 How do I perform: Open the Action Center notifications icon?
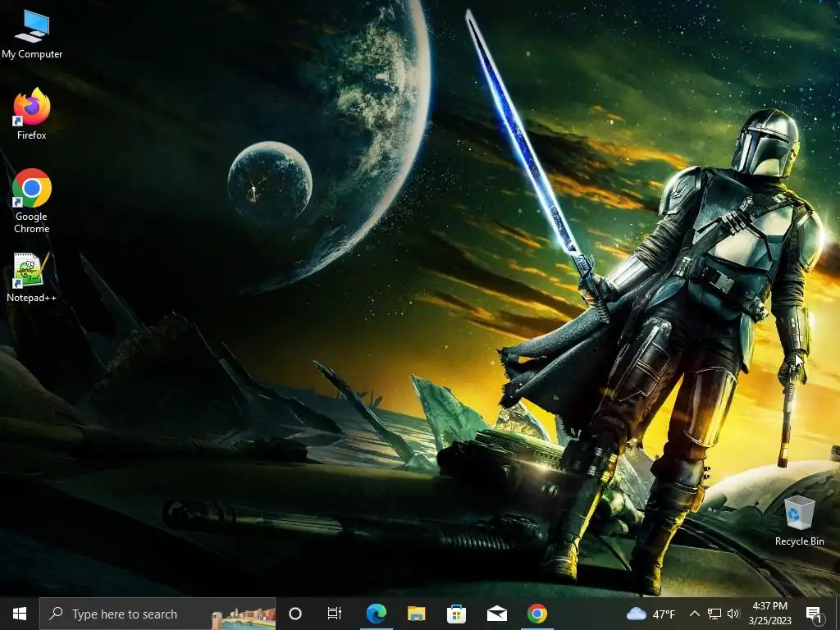(x=814, y=614)
